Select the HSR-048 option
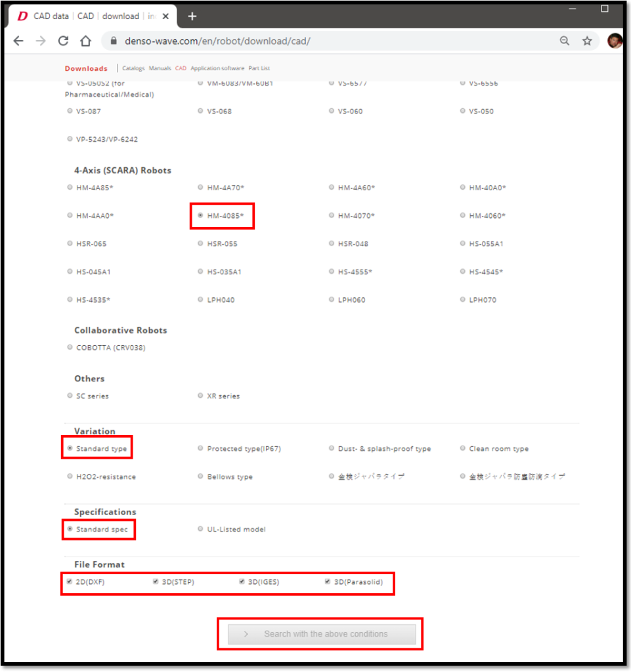The height and width of the screenshot is (672, 631). (x=332, y=243)
